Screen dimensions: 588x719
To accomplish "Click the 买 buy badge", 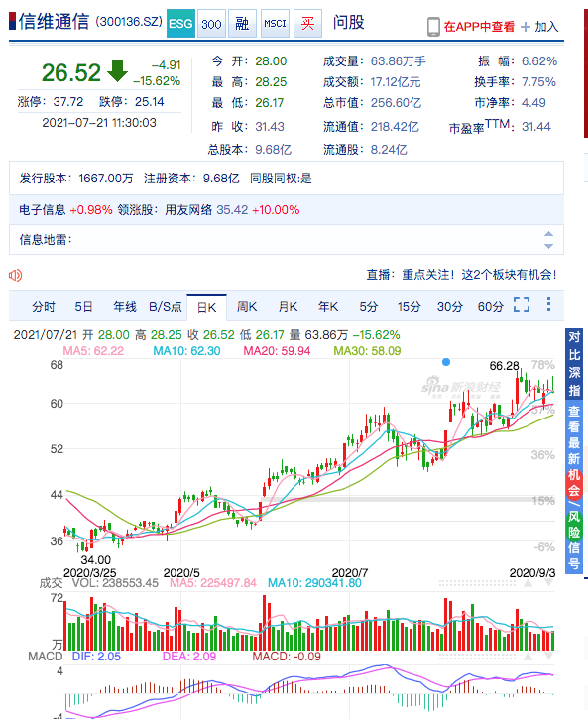I will click(307, 23).
